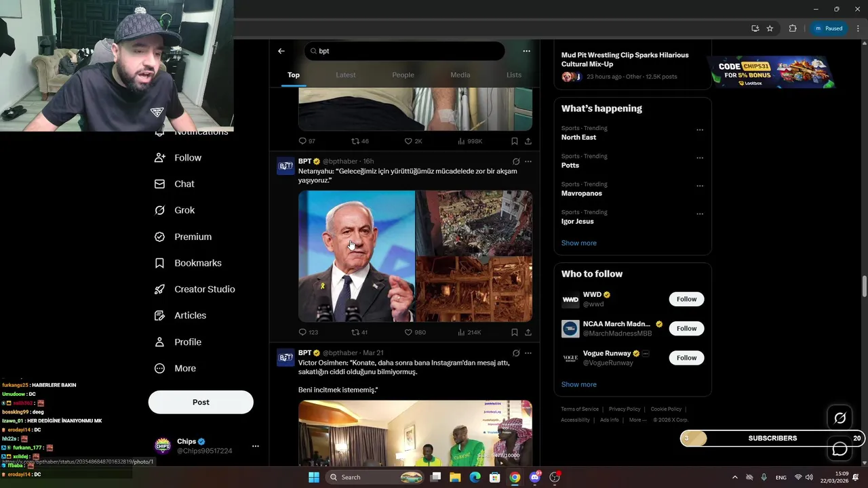
Task: Ask Grok about the Netanyahu post
Action: coord(516,161)
